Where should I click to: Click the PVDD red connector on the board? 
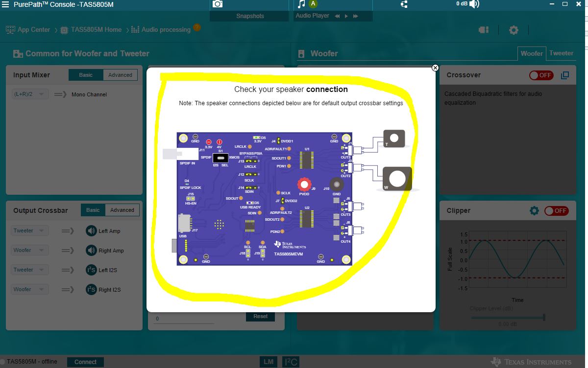pos(305,184)
